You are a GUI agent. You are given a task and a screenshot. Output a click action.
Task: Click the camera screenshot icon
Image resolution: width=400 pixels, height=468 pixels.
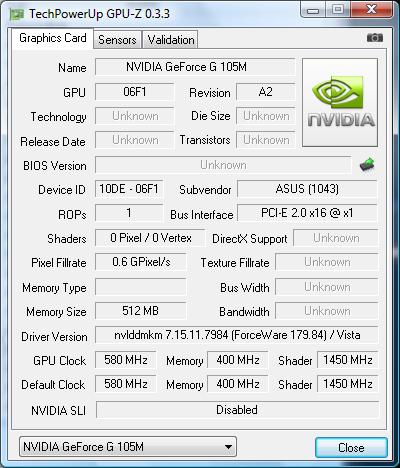[375, 38]
